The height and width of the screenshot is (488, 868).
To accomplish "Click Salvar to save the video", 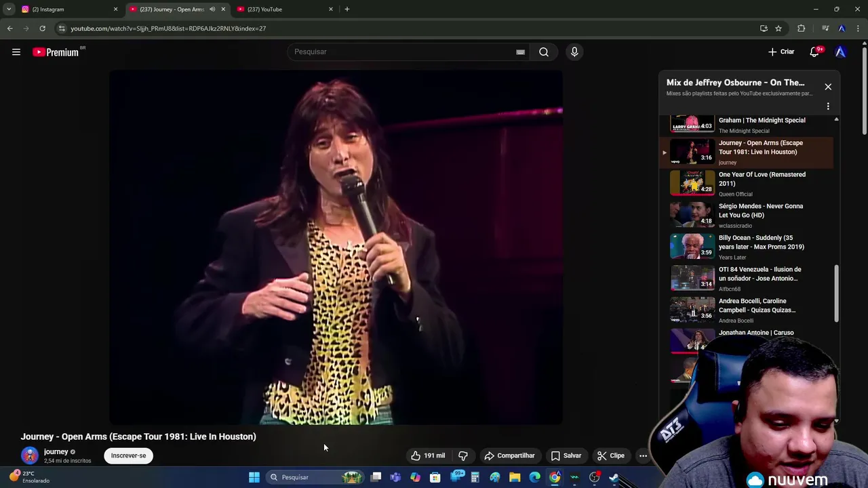I will point(566,455).
